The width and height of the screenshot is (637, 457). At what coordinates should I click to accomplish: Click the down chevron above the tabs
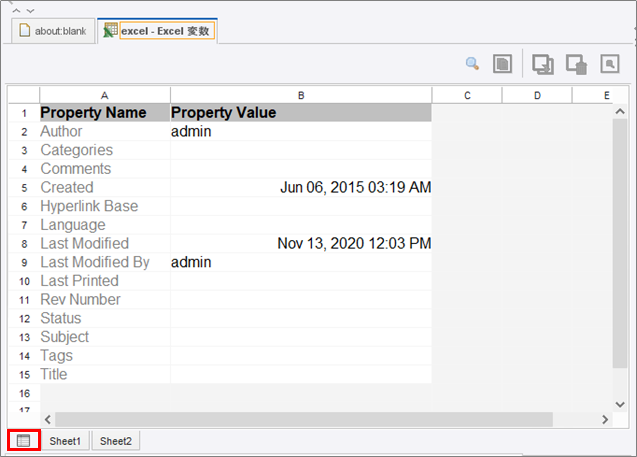(x=30, y=11)
